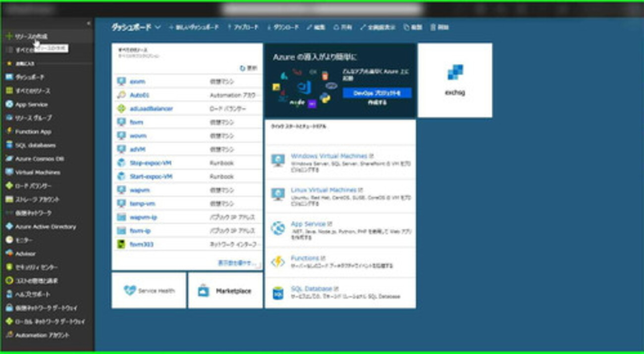Open モニター in the sidebar

tap(24, 240)
